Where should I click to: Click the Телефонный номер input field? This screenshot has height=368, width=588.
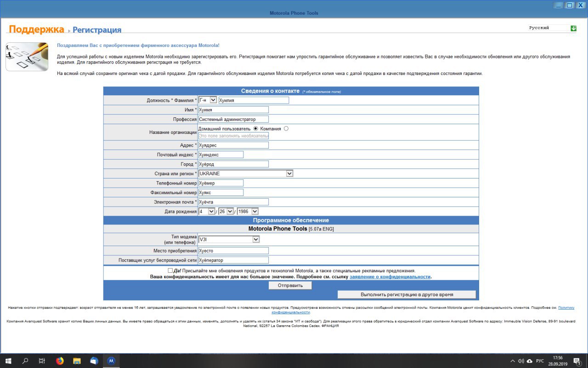[x=221, y=183]
